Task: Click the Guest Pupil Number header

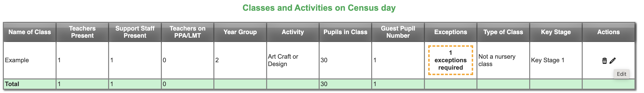Action: tap(398, 32)
